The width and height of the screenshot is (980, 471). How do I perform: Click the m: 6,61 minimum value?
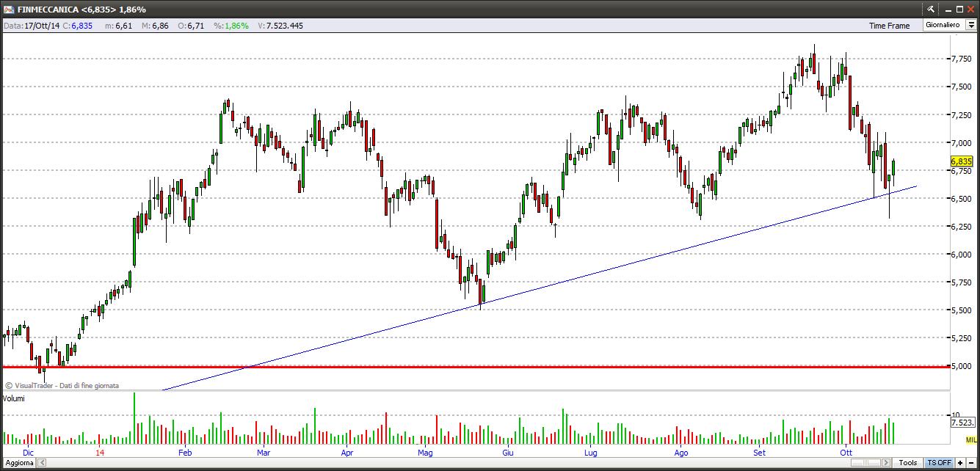pos(119,26)
